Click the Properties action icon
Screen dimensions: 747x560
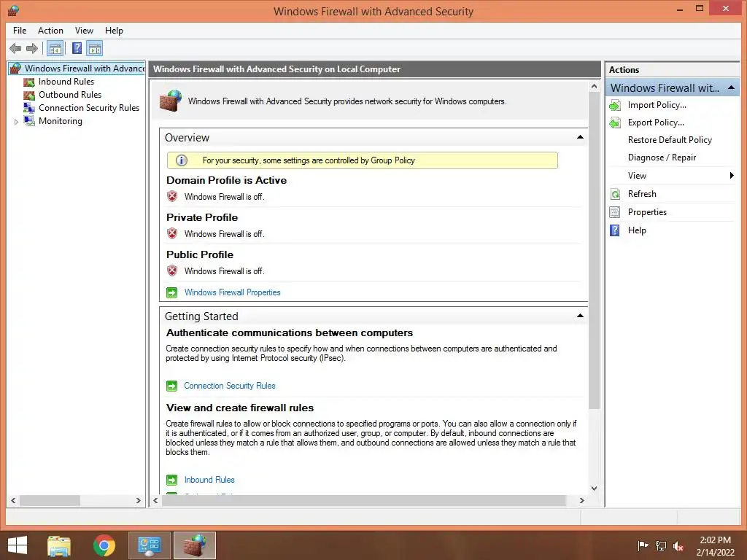coord(615,212)
